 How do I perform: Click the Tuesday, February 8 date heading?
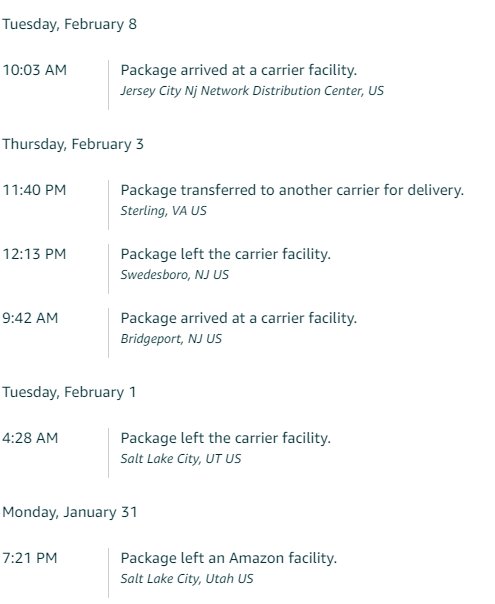coord(70,24)
